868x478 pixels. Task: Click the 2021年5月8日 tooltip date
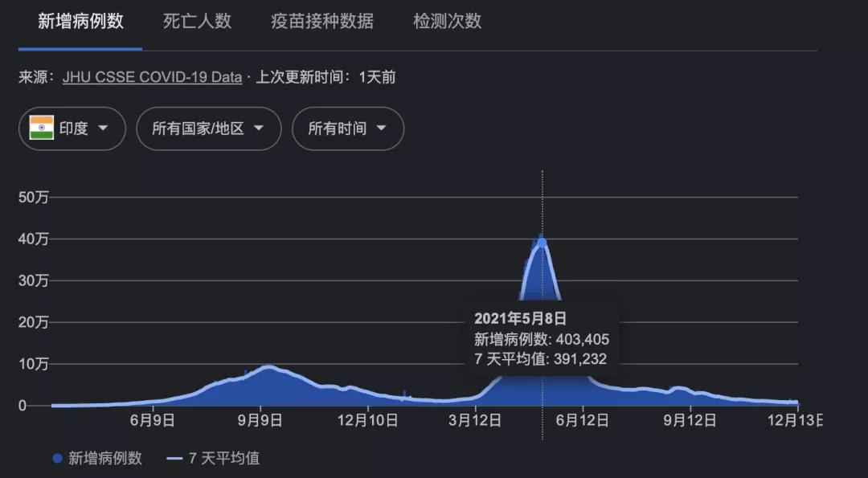[x=520, y=318]
